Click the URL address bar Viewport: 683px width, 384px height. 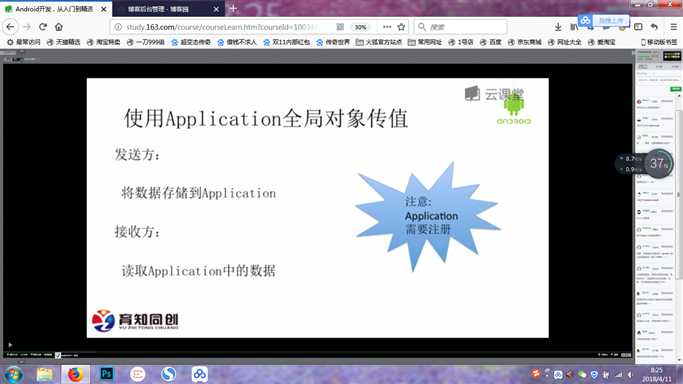tap(222, 27)
